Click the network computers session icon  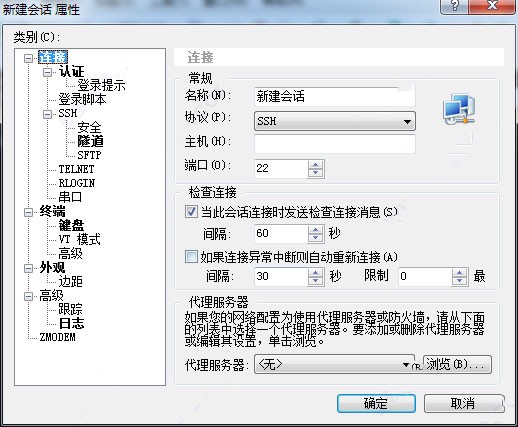pyautogui.click(x=459, y=109)
